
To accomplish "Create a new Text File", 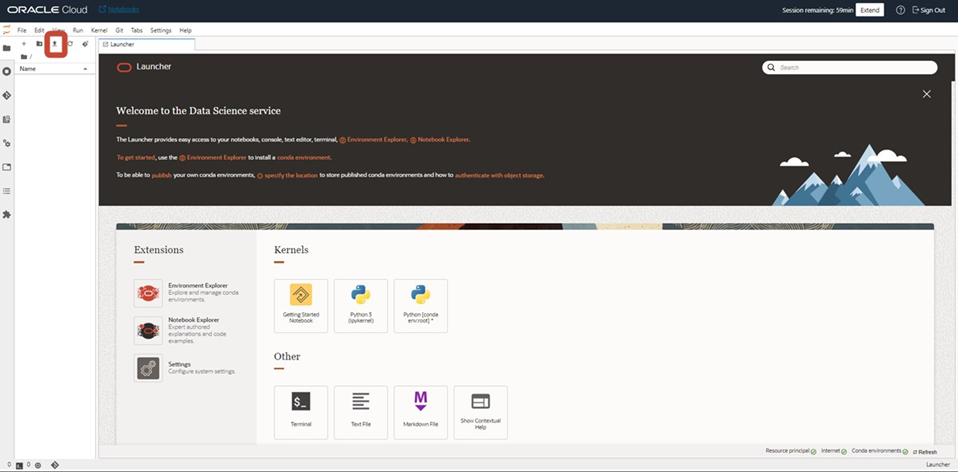I will (360, 412).
